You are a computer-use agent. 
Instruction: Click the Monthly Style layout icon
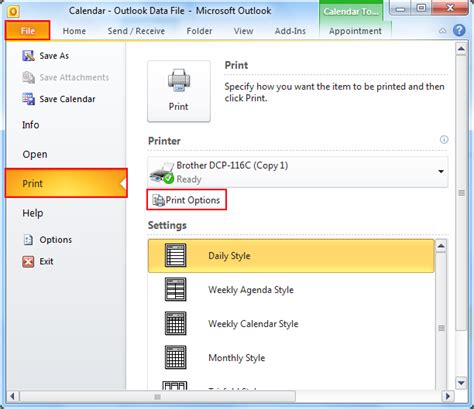point(176,357)
